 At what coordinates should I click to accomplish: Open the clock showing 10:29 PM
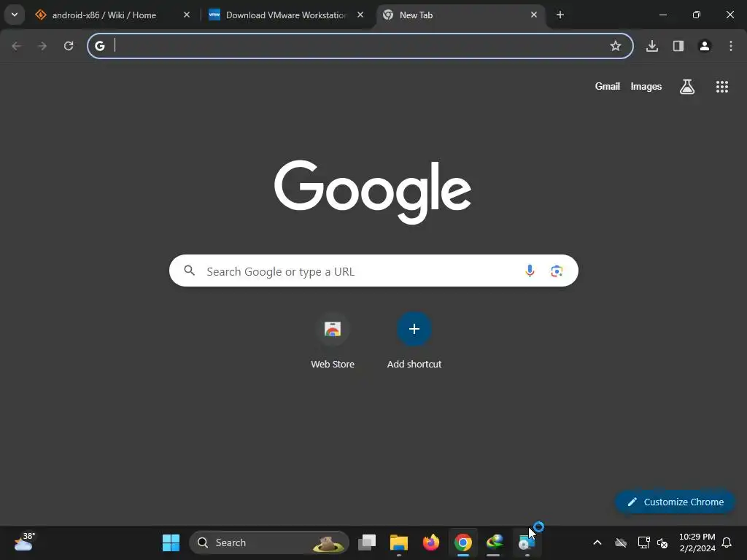click(697, 542)
